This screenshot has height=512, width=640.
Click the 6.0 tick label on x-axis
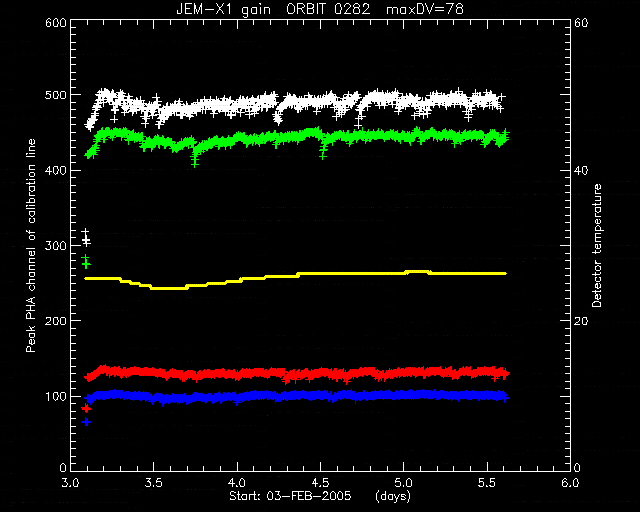[570, 483]
